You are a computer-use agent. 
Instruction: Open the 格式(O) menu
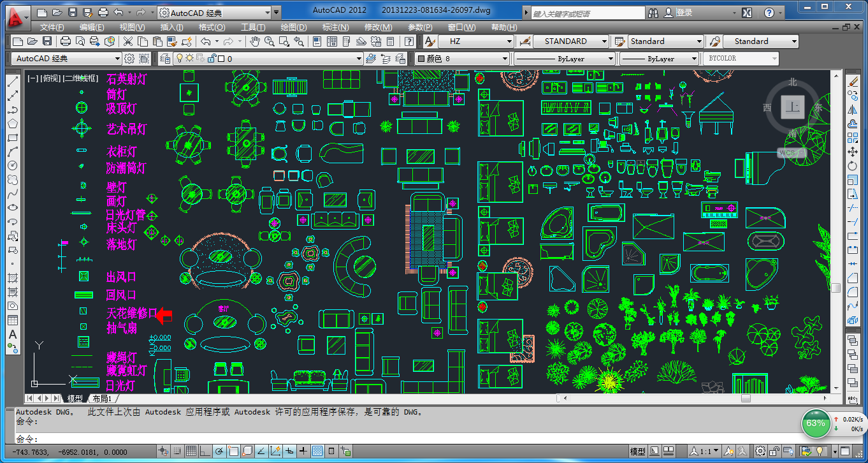click(212, 27)
